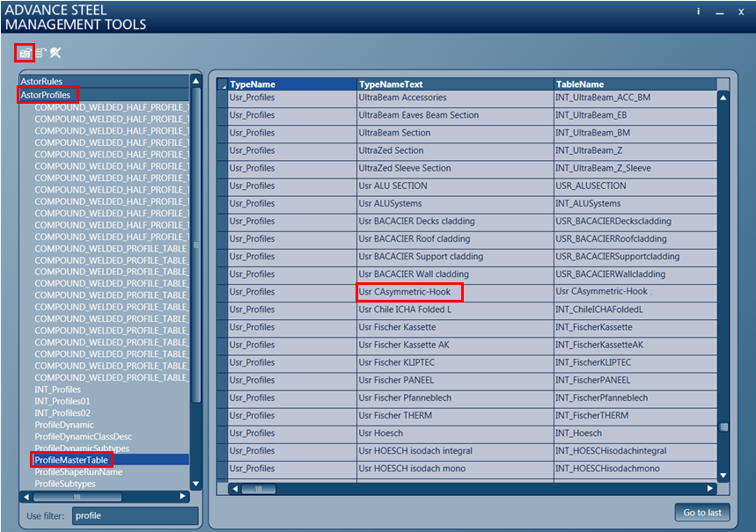Click the crossed-out search toolbar icon
The image size is (756, 532).
(x=55, y=53)
